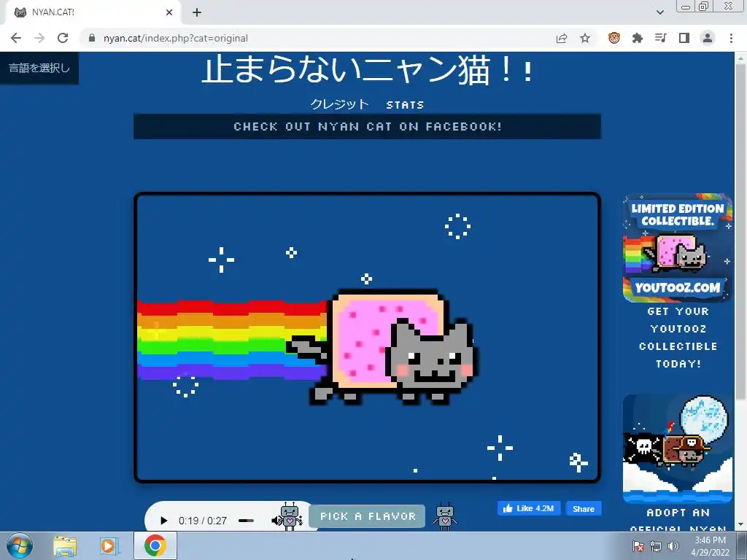The image size is (747, 560).
Task: Open the pirate Nyan Cat adopt image
Action: (x=678, y=448)
